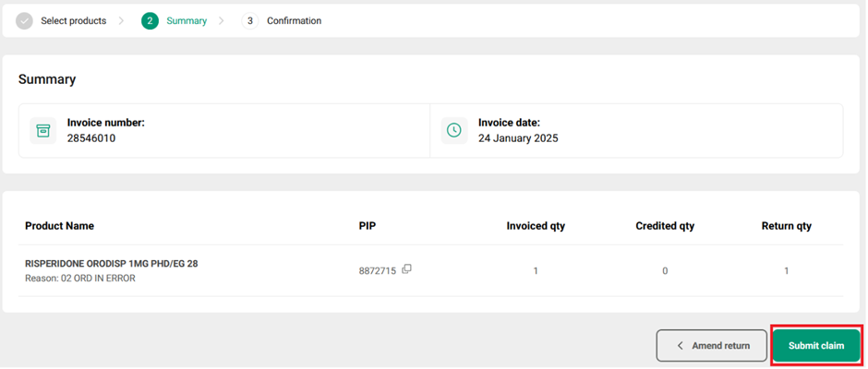The width and height of the screenshot is (868, 369).
Task: Click the Return qty column header
Action: (x=787, y=226)
